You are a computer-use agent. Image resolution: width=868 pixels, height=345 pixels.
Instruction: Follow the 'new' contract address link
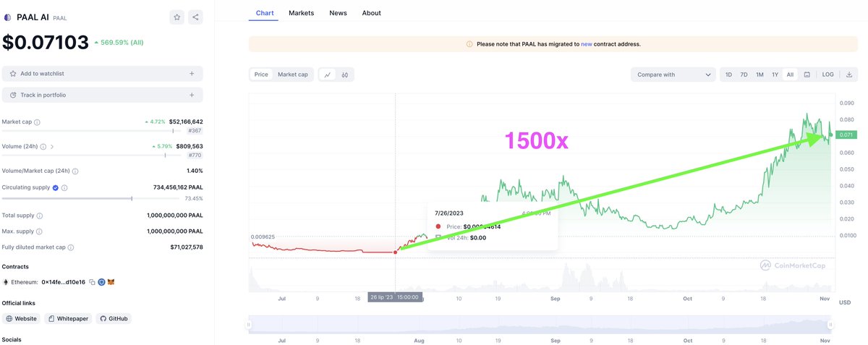click(x=587, y=44)
